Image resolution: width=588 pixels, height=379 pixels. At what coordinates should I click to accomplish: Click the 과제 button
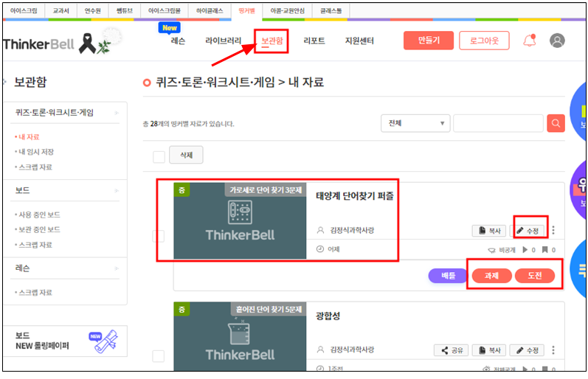(x=491, y=276)
